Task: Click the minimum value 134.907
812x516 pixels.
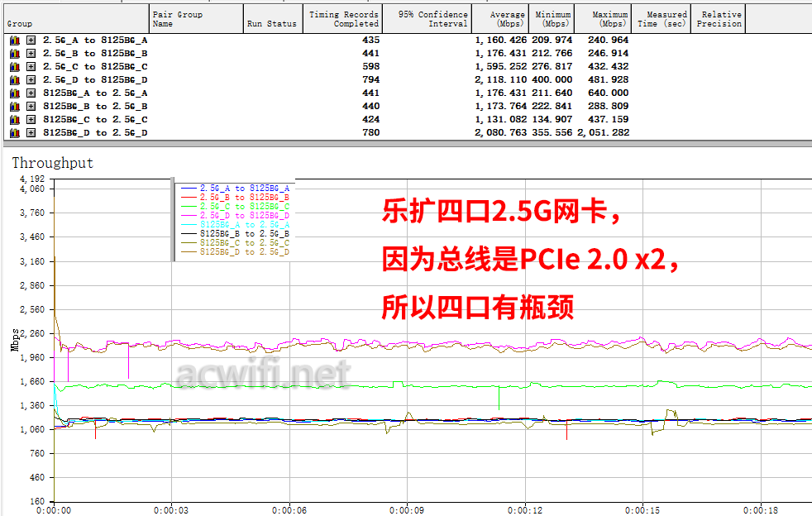Action: [x=552, y=120]
